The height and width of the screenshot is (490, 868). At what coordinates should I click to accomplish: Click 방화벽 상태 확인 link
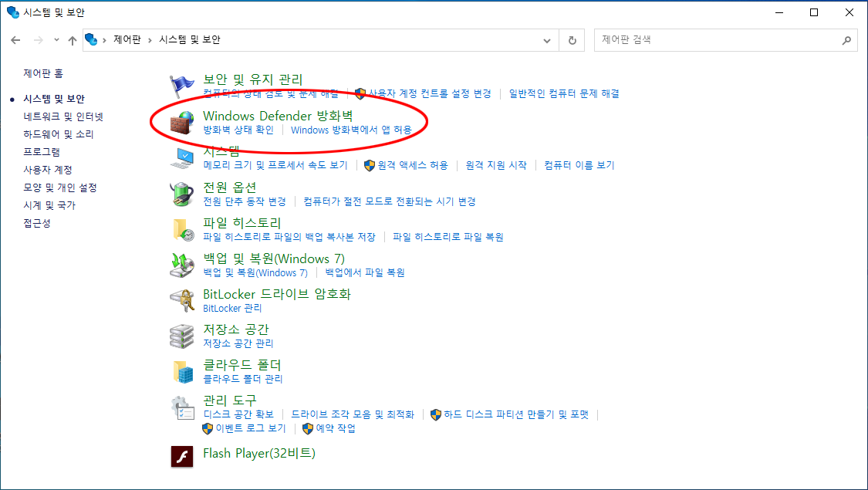(238, 130)
